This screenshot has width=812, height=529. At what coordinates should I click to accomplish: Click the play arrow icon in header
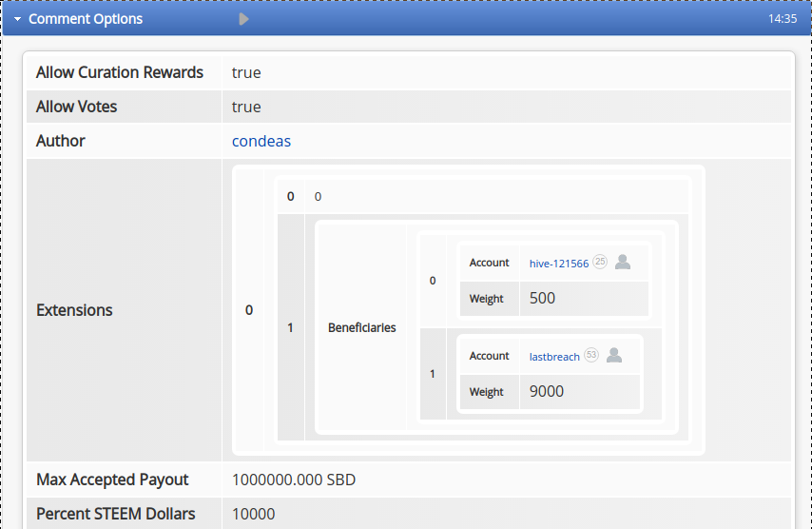[244, 19]
